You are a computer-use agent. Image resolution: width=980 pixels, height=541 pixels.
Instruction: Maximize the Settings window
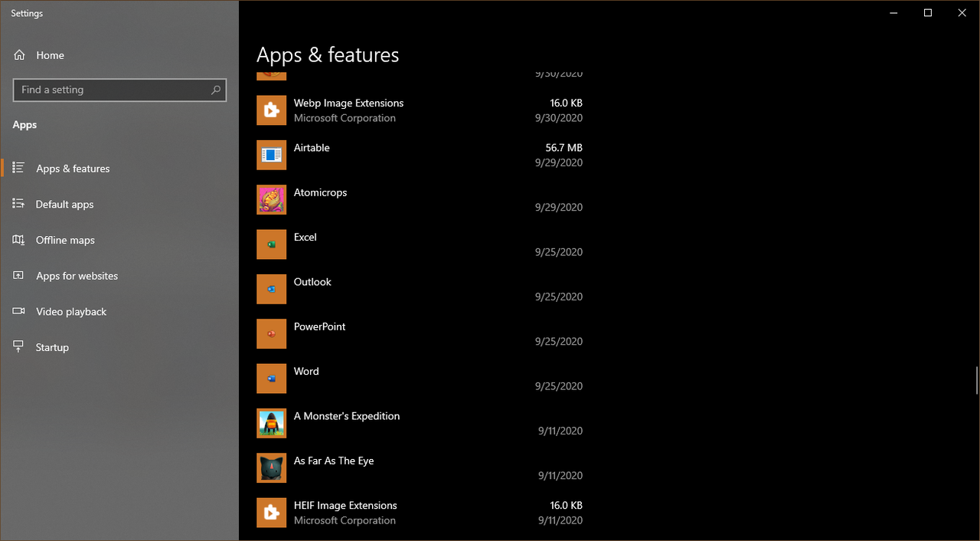(x=928, y=13)
